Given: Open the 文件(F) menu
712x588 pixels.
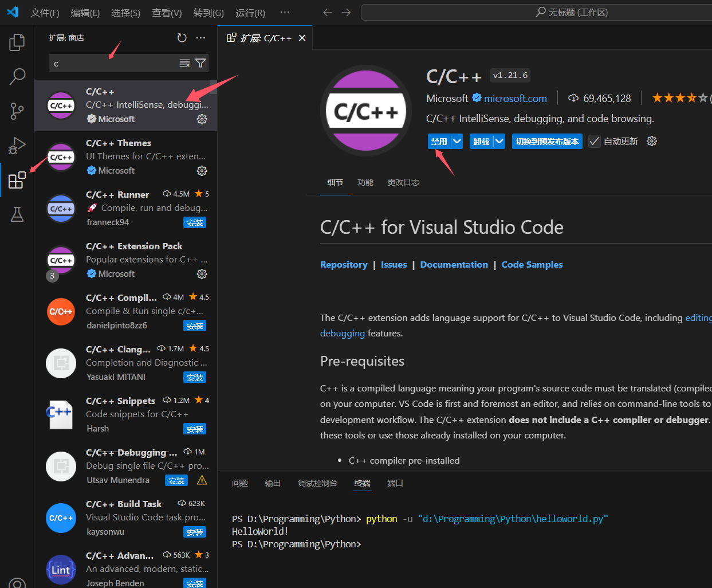Looking at the screenshot, I should click(45, 13).
